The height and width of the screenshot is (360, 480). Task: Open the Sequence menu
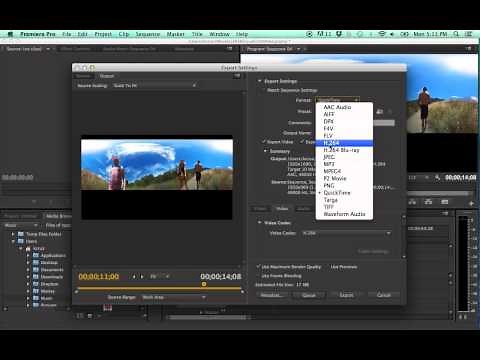click(x=148, y=34)
